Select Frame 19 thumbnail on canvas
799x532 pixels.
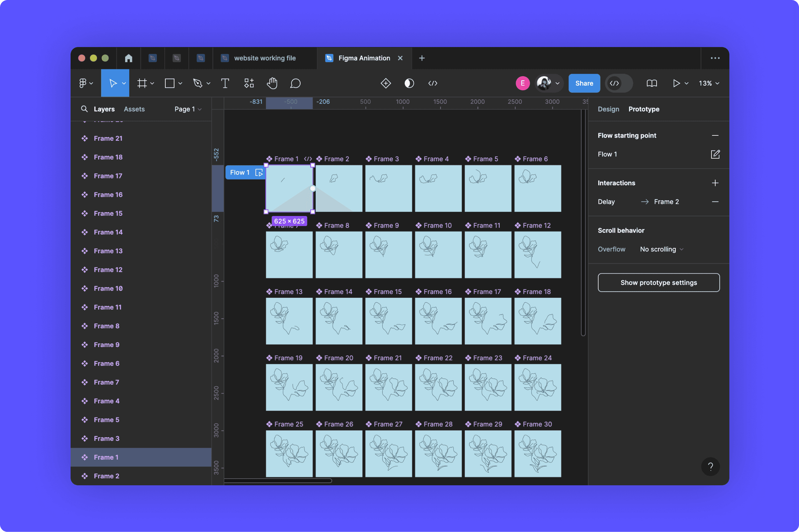click(289, 387)
